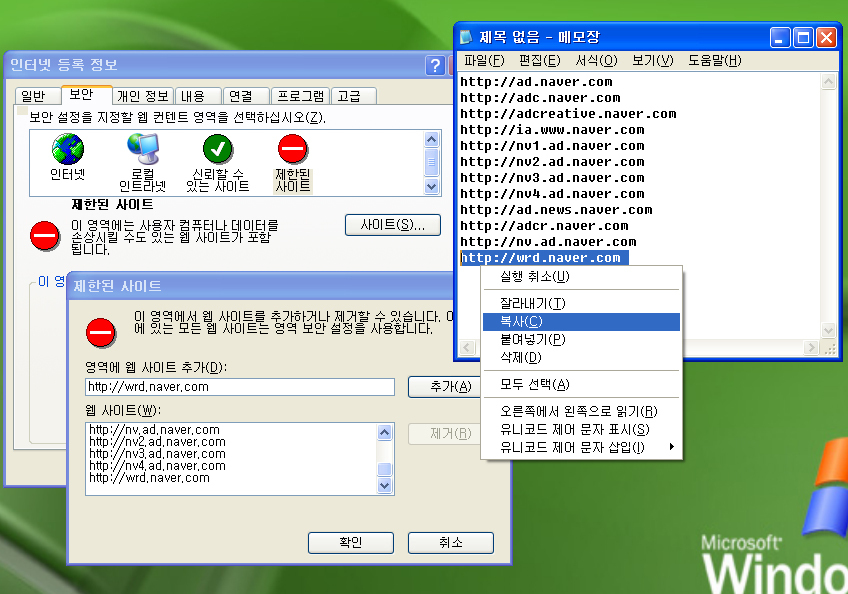Switch to the 프로그램 tab
The width and height of the screenshot is (848, 594).
pos(301,96)
